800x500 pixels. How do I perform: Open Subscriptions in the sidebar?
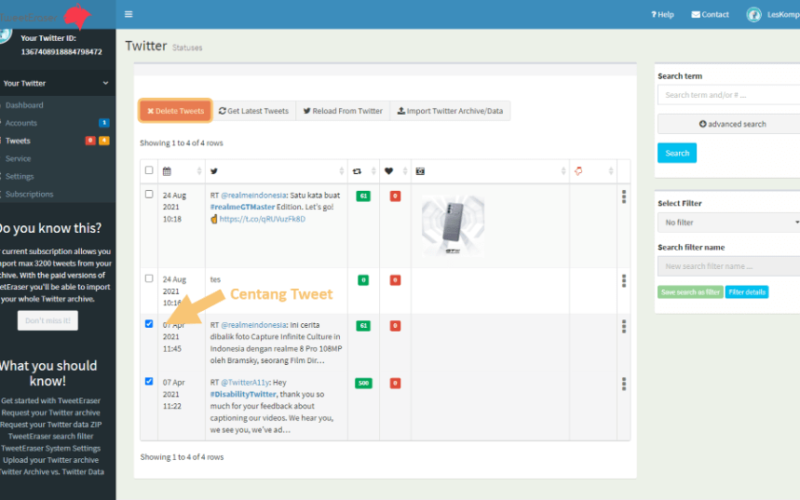tap(29, 194)
